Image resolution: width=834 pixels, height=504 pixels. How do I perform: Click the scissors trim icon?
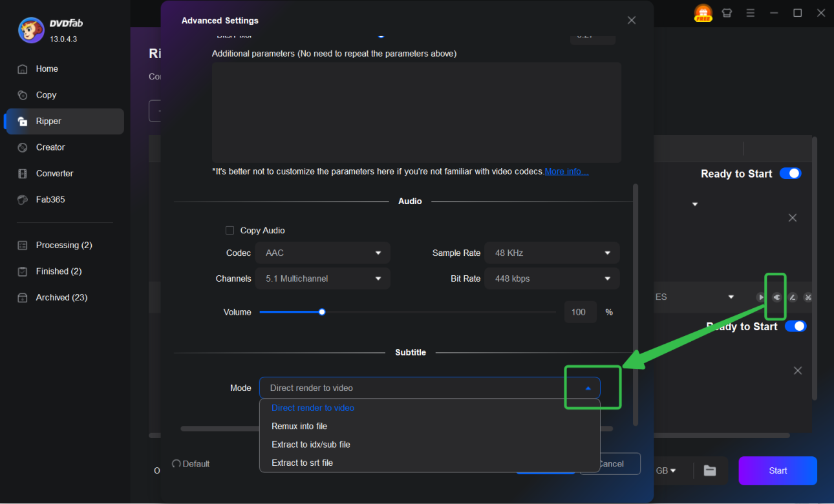click(807, 297)
